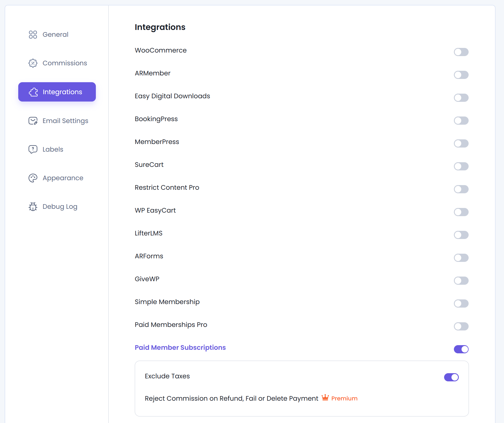The image size is (504, 423).
Task: Turn on the MemberPress integration
Action: 461,143
